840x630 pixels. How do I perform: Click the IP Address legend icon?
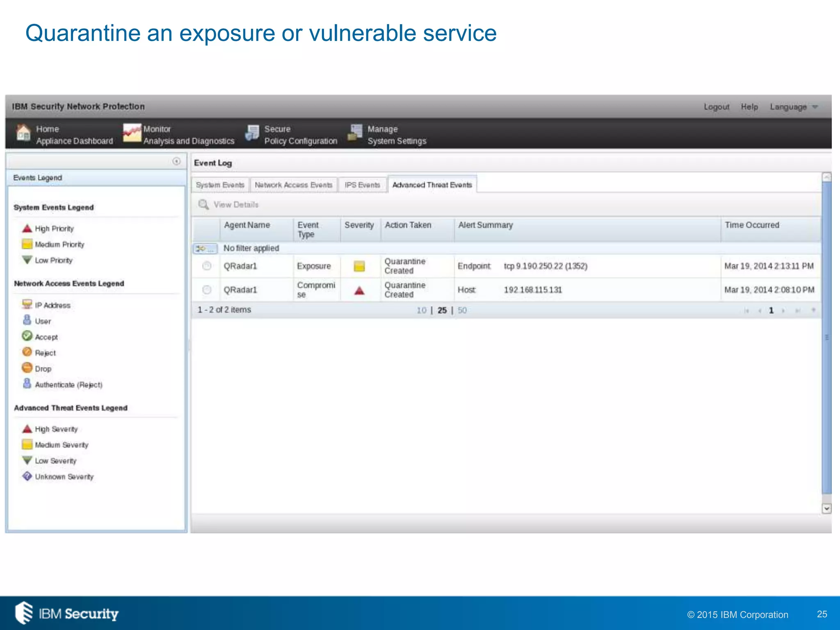pyautogui.click(x=27, y=304)
